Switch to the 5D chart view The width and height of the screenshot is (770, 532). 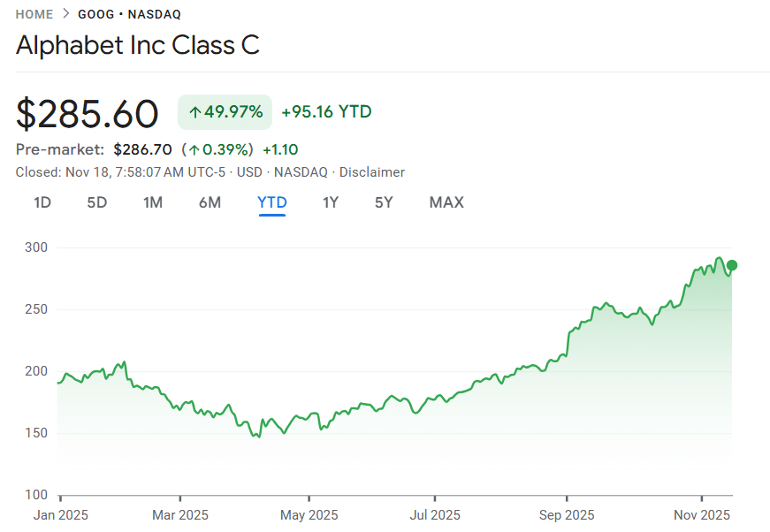point(96,202)
